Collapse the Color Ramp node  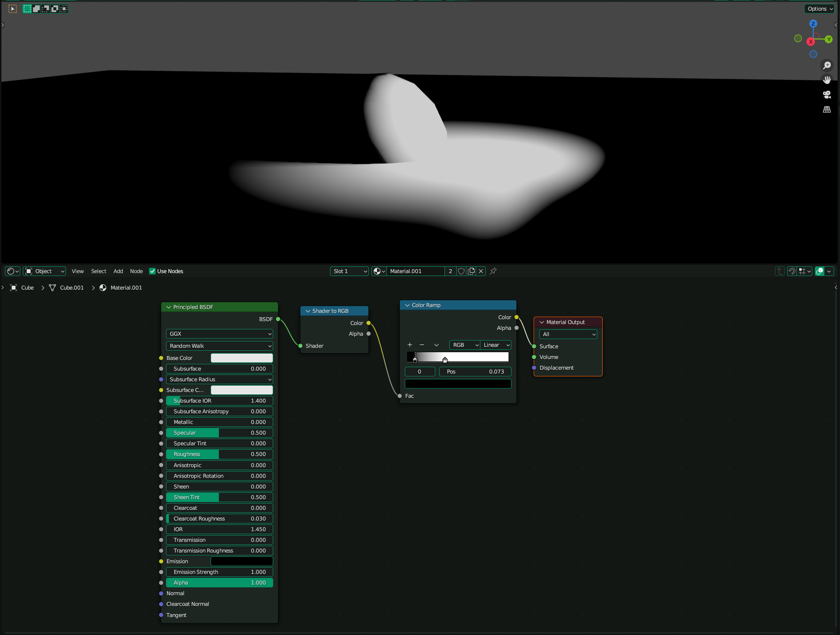408,305
